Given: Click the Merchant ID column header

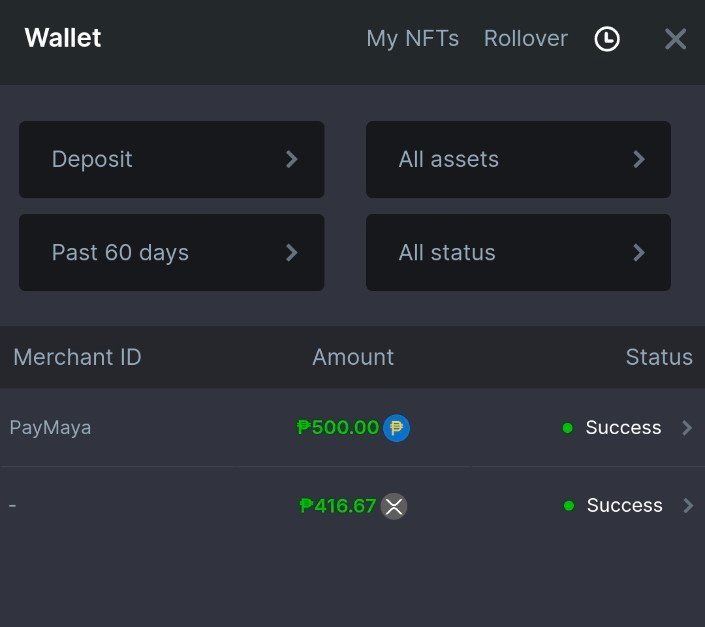Looking at the screenshot, I should (x=77, y=357).
